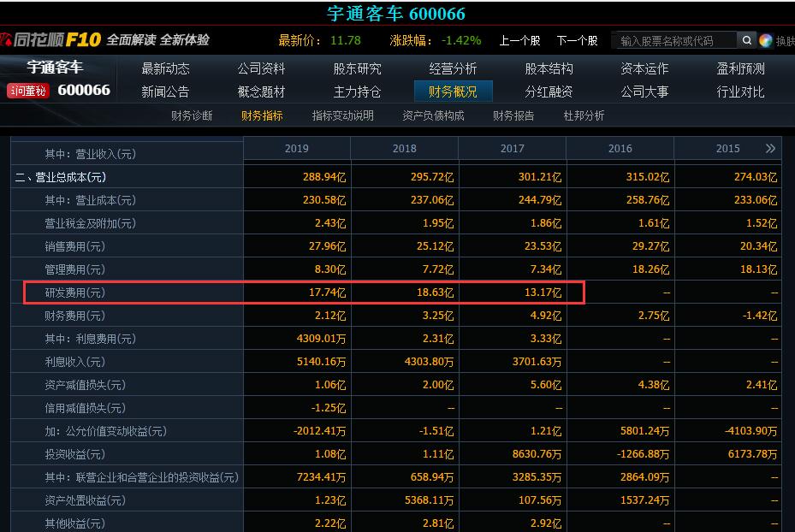Open the 公司资料 company profile tab
This screenshot has height=532, width=795.
pyautogui.click(x=261, y=68)
